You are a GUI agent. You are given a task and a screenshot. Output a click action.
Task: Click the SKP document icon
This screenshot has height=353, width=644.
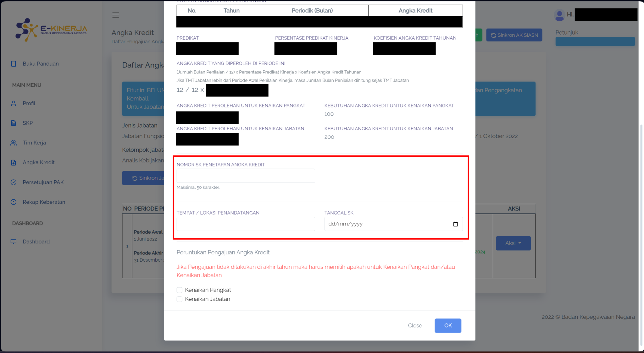pyautogui.click(x=14, y=123)
